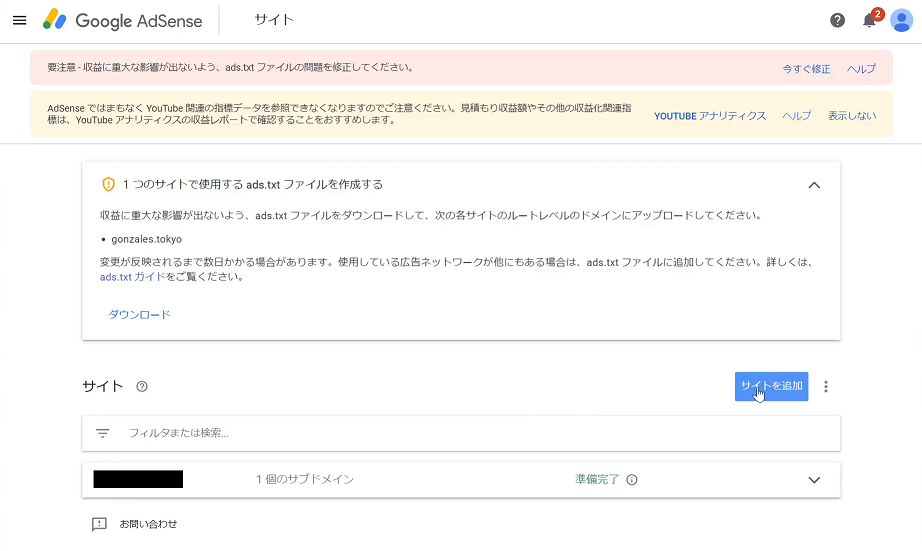Open the hamburger main menu
922x551 pixels.
coord(19,21)
